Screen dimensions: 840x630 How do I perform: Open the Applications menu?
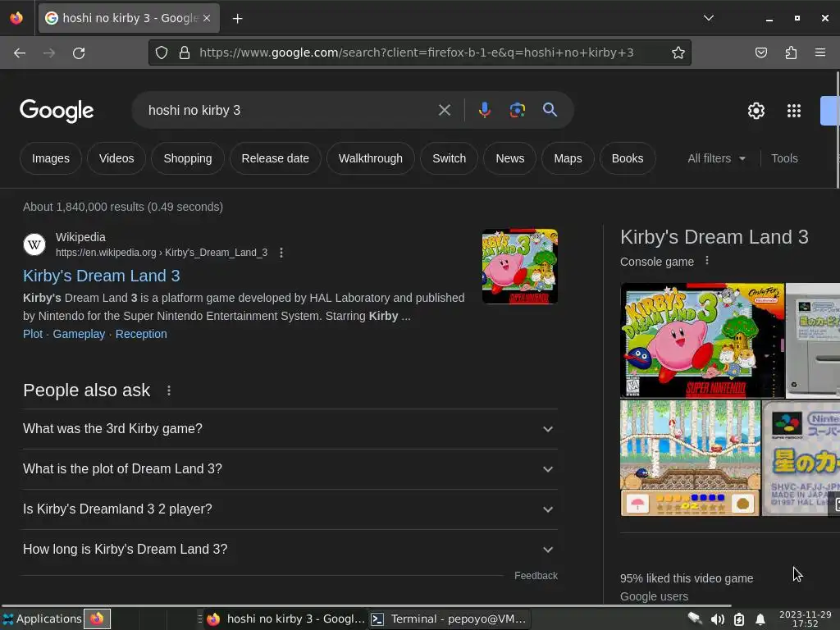[43, 619]
